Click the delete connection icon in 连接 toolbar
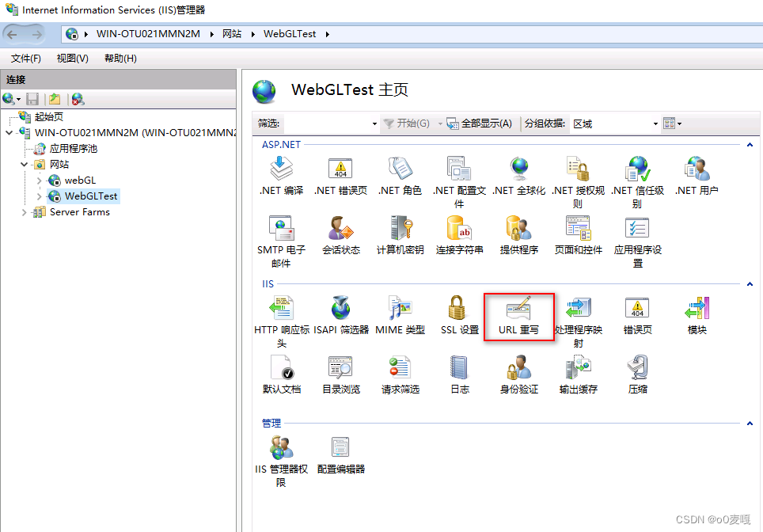This screenshot has width=763, height=532. 78,99
